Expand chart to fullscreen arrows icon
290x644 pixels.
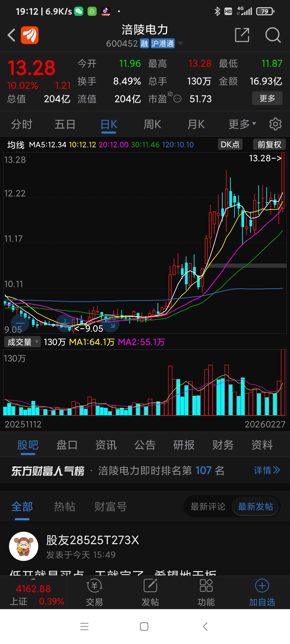coord(110,323)
